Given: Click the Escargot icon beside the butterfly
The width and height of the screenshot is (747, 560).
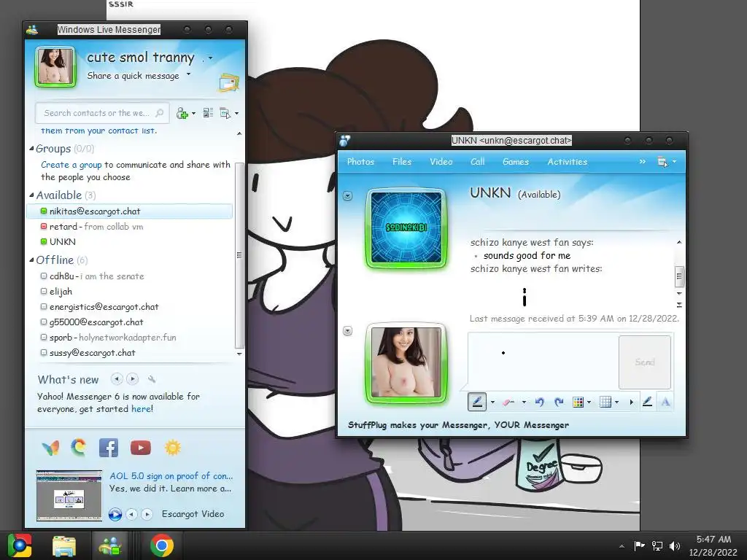Looking at the screenshot, I should 79,447.
